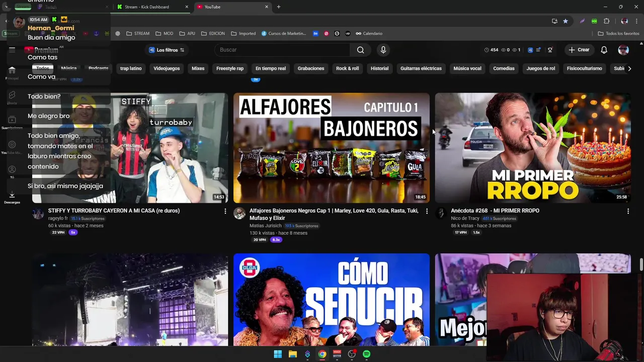The image size is (644, 362).
Task: Open Los filtros filter dropdown
Action: click(x=167, y=50)
